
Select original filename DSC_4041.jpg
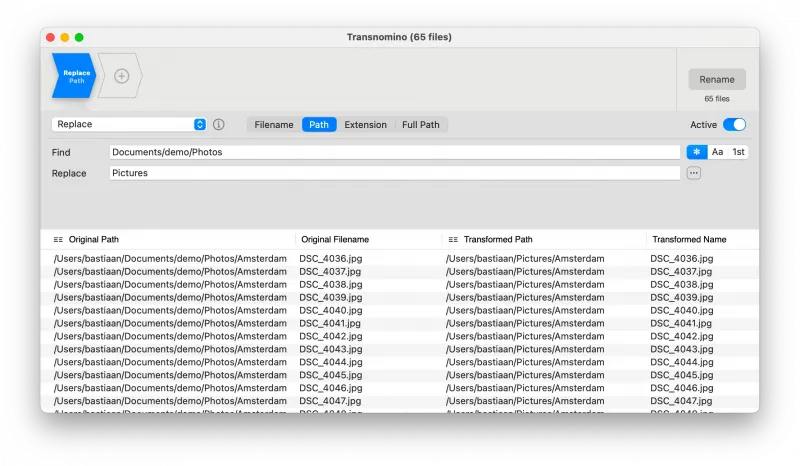330,323
